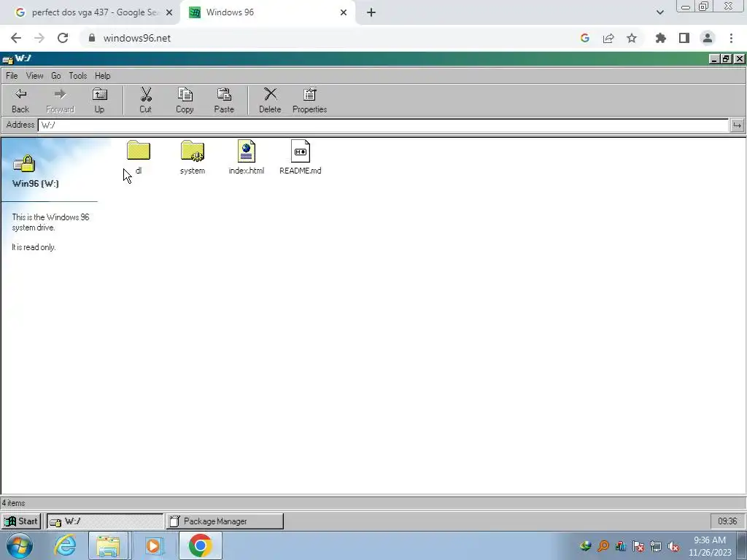Open Windows Explorer from taskbar

click(x=108, y=545)
